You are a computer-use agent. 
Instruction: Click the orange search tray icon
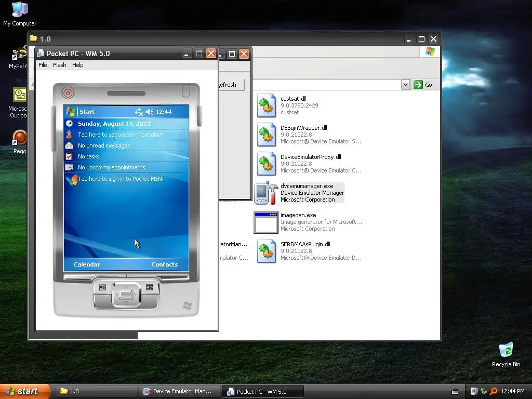[494, 391]
